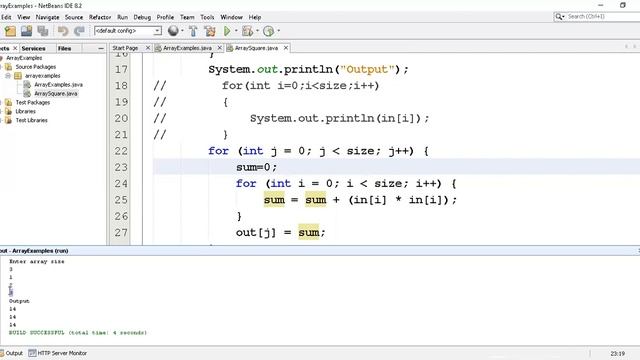Collapse the arrayexamples package node

[8, 76]
